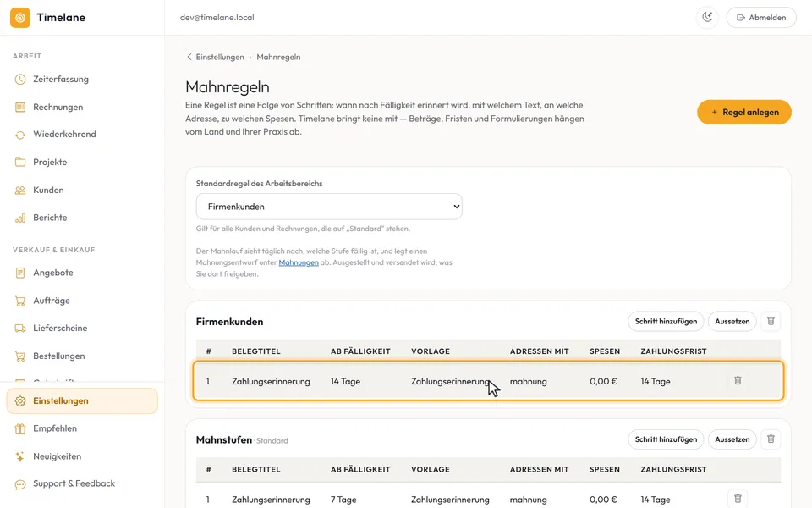Click the breadcrumb back chevron
Viewport: 812px width, 508px height.
pyautogui.click(x=189, y=57)
